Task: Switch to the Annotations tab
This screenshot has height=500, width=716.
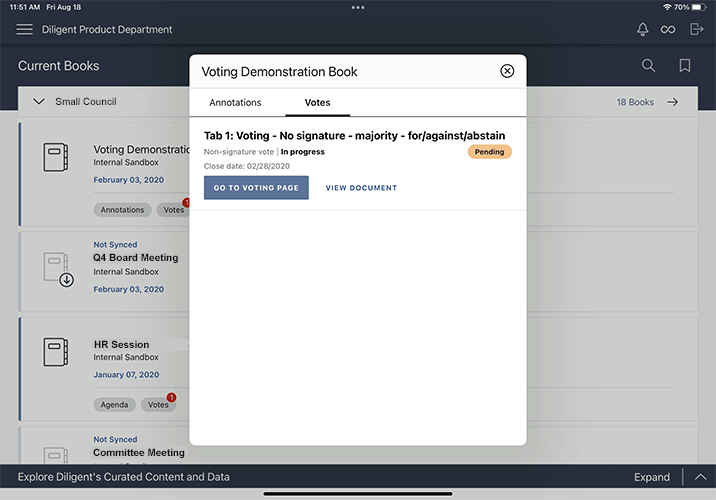Action: (235, 102)
